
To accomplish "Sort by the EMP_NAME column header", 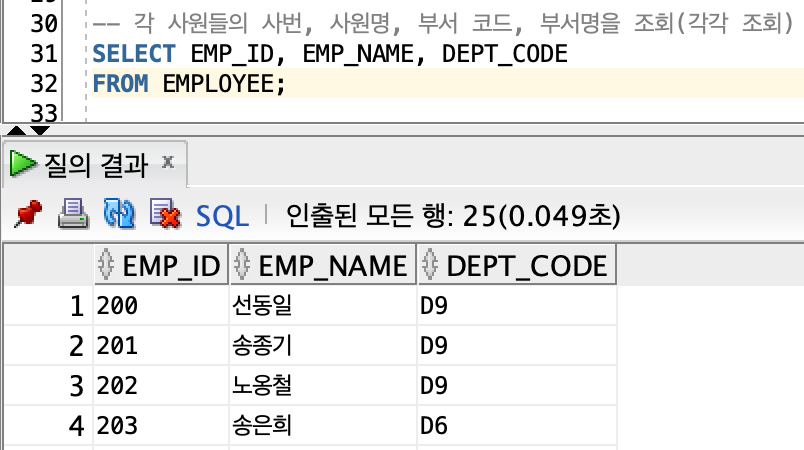I will coord(323,265).
